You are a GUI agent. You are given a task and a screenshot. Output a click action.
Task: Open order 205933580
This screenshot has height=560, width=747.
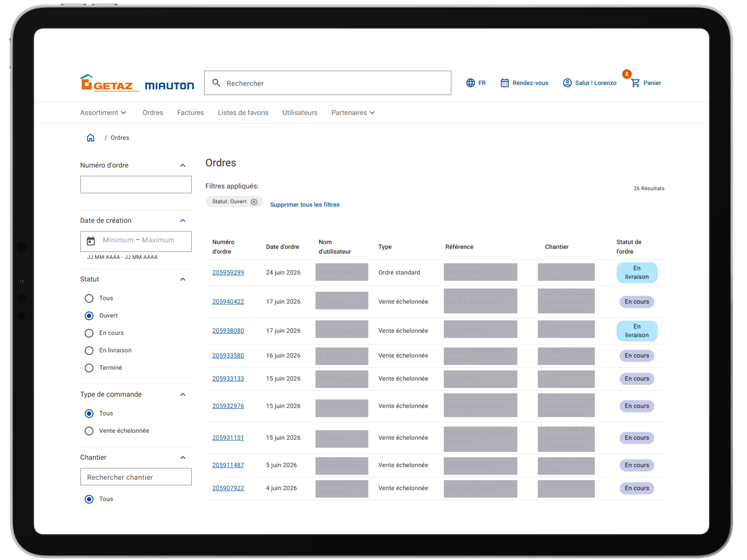click(228, 355)
